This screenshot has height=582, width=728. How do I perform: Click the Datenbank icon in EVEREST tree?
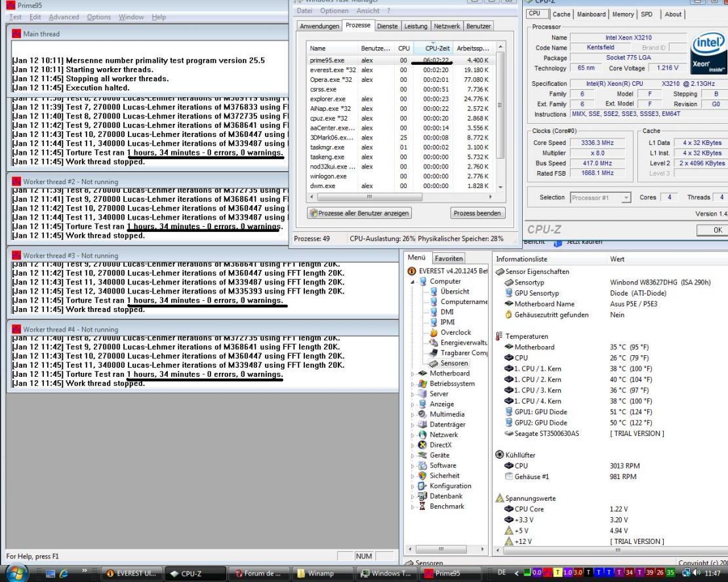(422, 496)
